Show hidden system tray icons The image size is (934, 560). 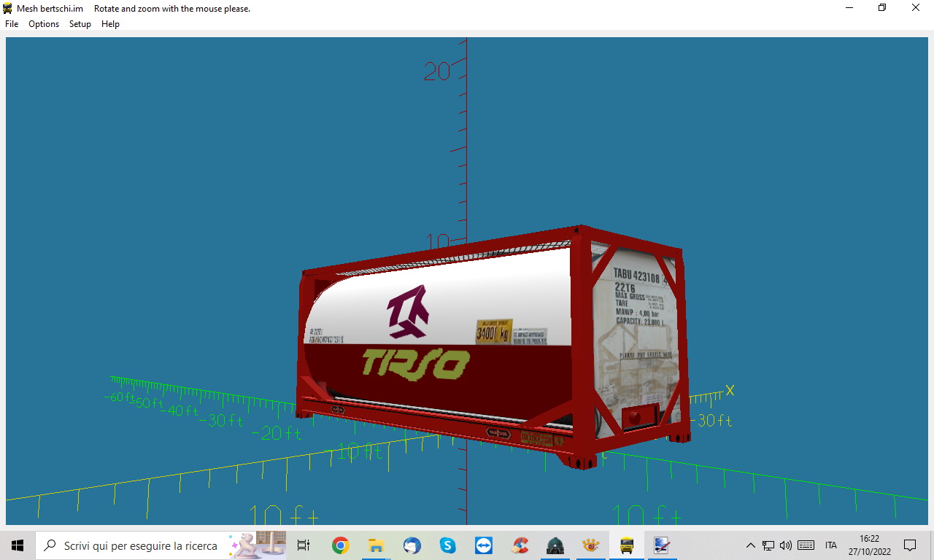tap(750, 545)
